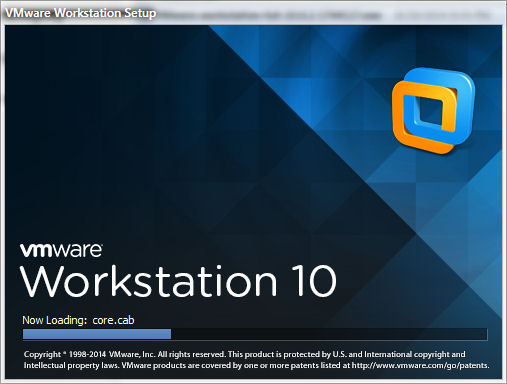Open the http://www.vmware.com/go/patents URL text
507x384 pixels.
tap(421, 365)
